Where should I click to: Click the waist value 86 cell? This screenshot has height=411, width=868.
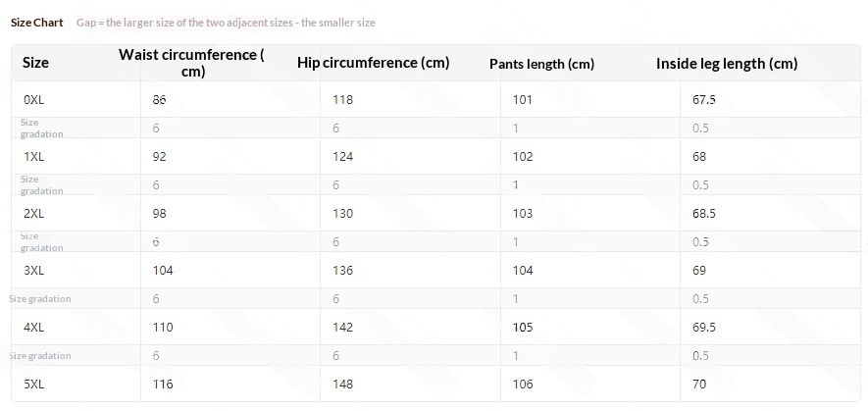[x=160, y=100]
